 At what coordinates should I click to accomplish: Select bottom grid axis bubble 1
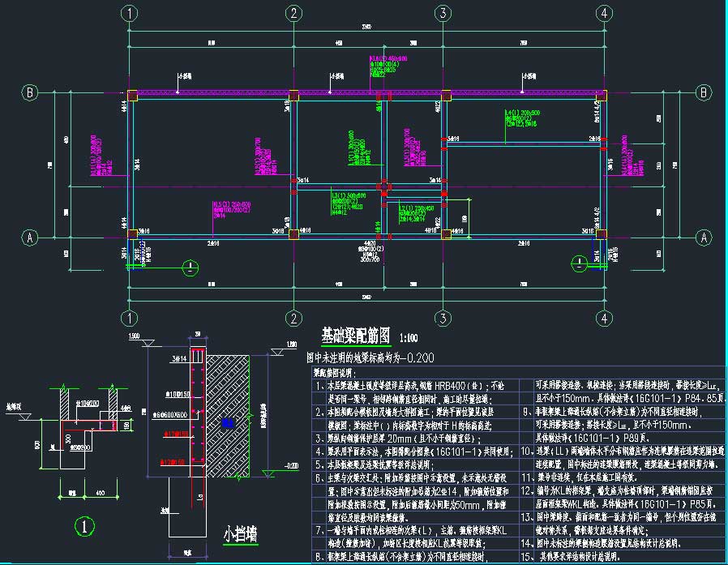click(x=129, y=318)
